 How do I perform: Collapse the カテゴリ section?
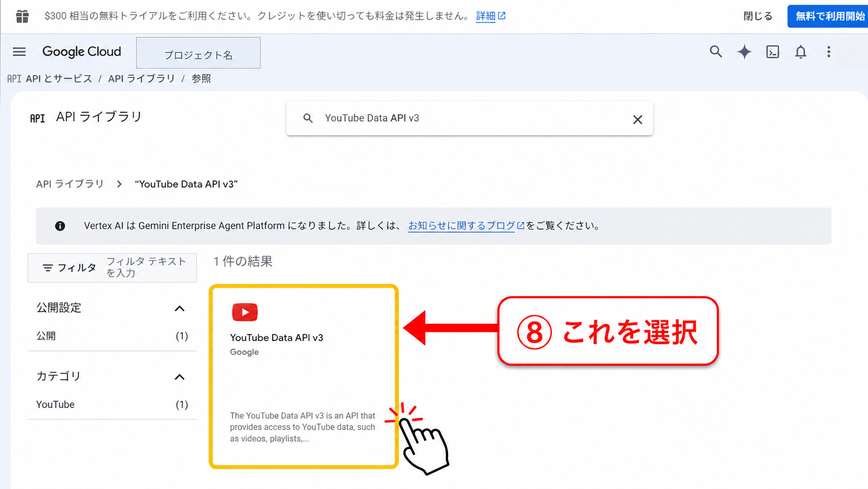(180, 377)
